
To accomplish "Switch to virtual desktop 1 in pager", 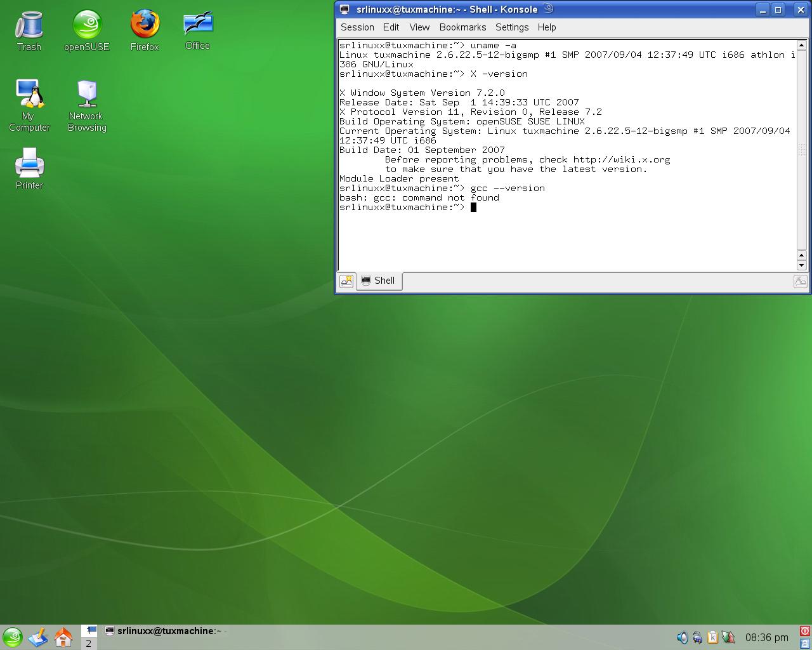I will (89, 630).
